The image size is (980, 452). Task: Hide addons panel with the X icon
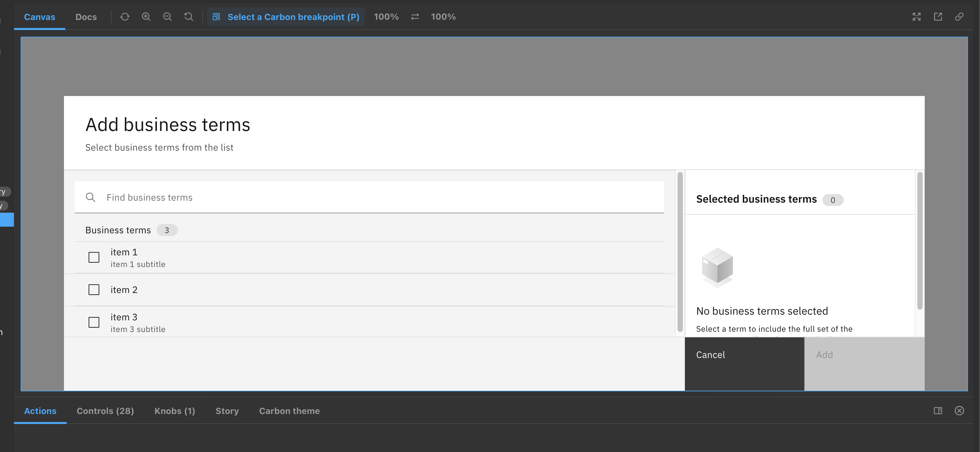(x=959, y=410)
